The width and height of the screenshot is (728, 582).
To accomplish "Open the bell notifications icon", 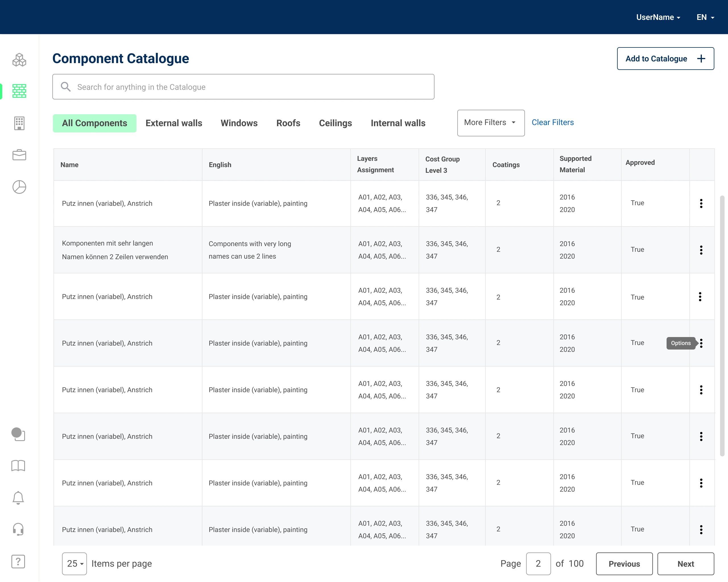I will click(x=18, y=498).
